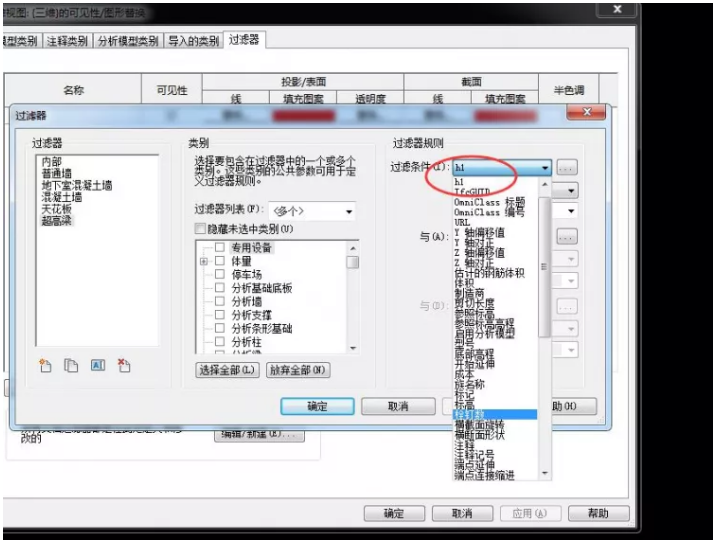Expand the 体量 tree node
Screen dimensions: 717x543
coord(204,261)
